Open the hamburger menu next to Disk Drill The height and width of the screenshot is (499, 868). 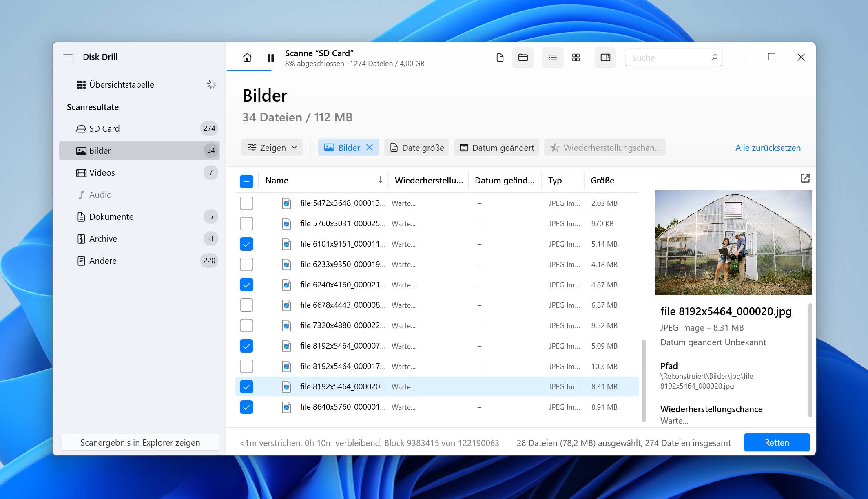tap(68, 57)
